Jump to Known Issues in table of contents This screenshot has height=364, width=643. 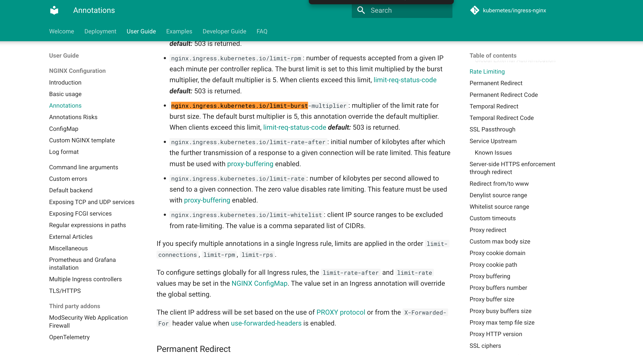point(493,153)
